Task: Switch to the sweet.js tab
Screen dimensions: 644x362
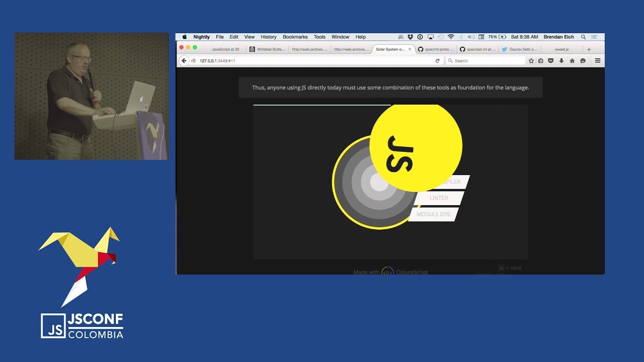Action: pyautogui.click(x=561, y=49)
